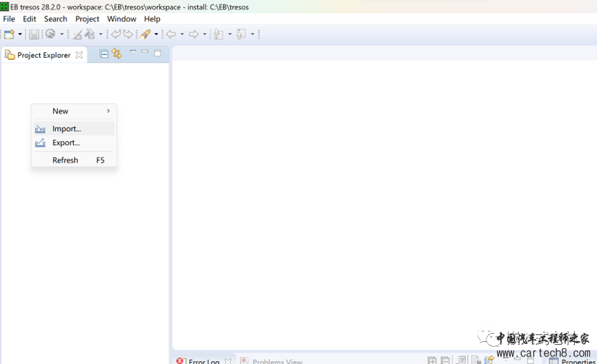Screen dimensions: 597x364
Task: Open the Back history dropdown arrow
Action: pyautogui.click(x=182, y=34)
